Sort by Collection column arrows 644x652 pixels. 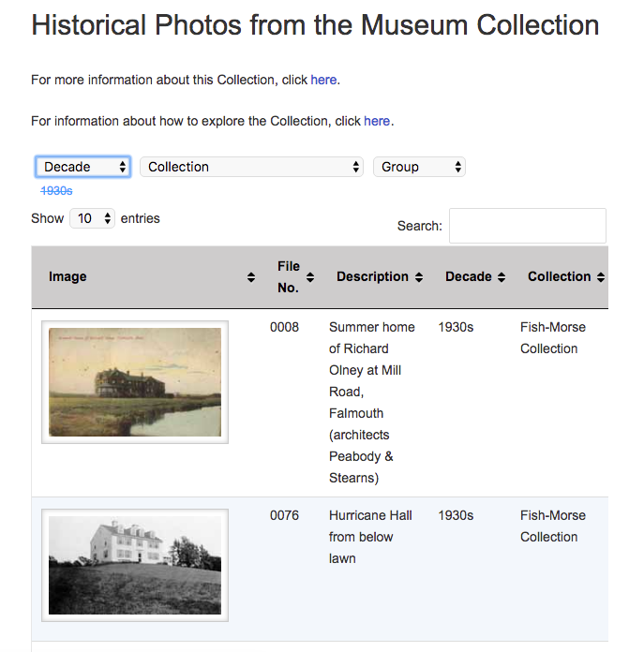600,277
